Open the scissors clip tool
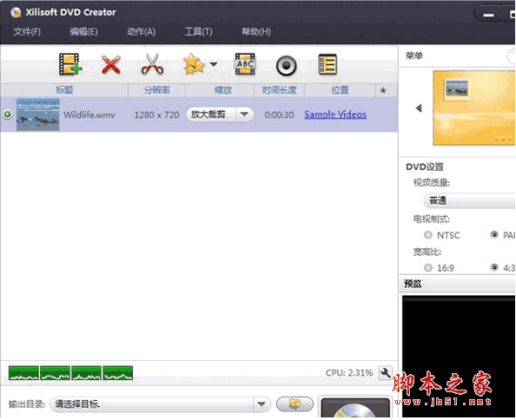This screenshot has width=516, height=420. [x=152, y=64]
